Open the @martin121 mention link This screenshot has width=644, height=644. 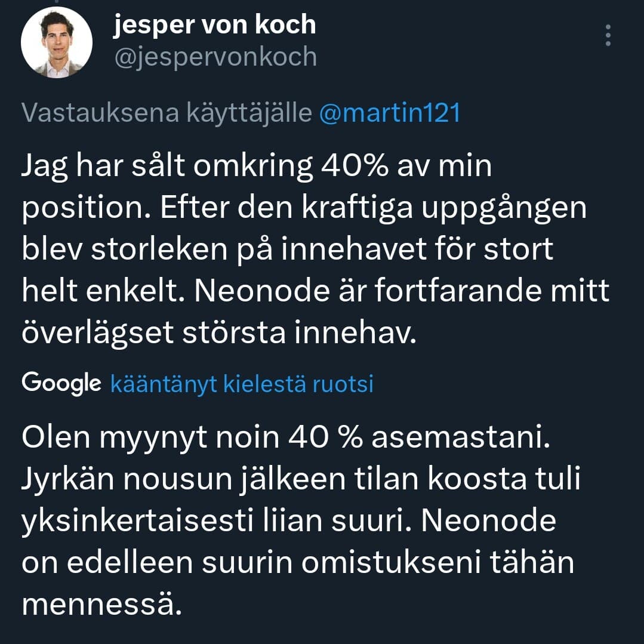(x=390, y=113)
